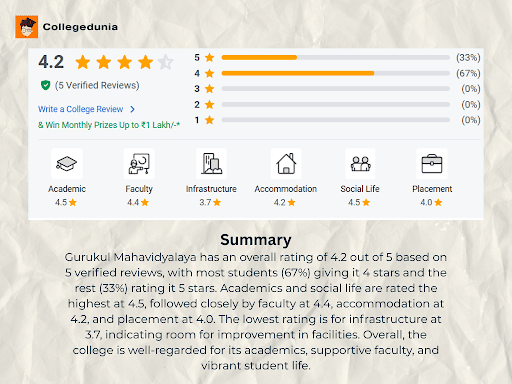Open the Write a College Review link

click(80, 109)
